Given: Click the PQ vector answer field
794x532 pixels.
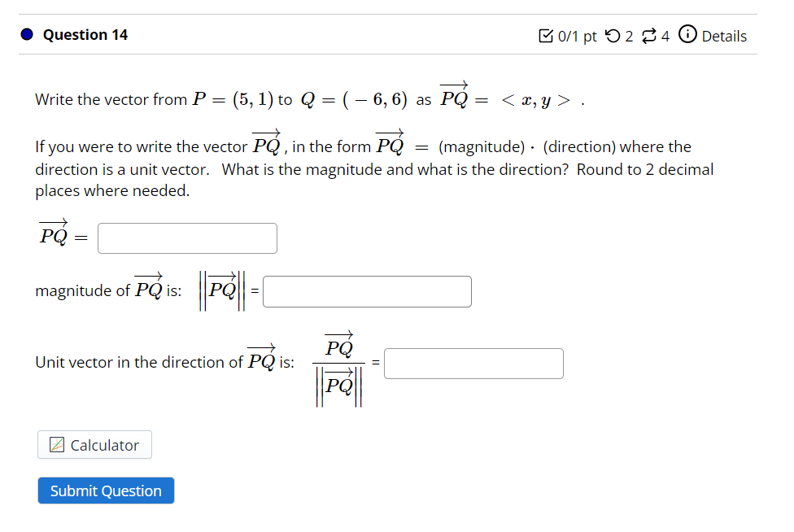Looking at the screenshot, I should coord(186,238).
